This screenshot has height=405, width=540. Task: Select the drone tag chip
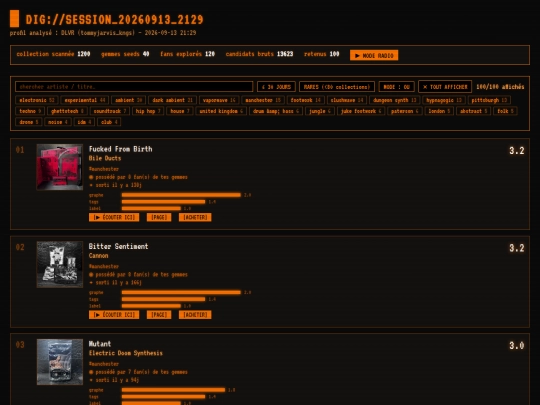pos(29,122)
